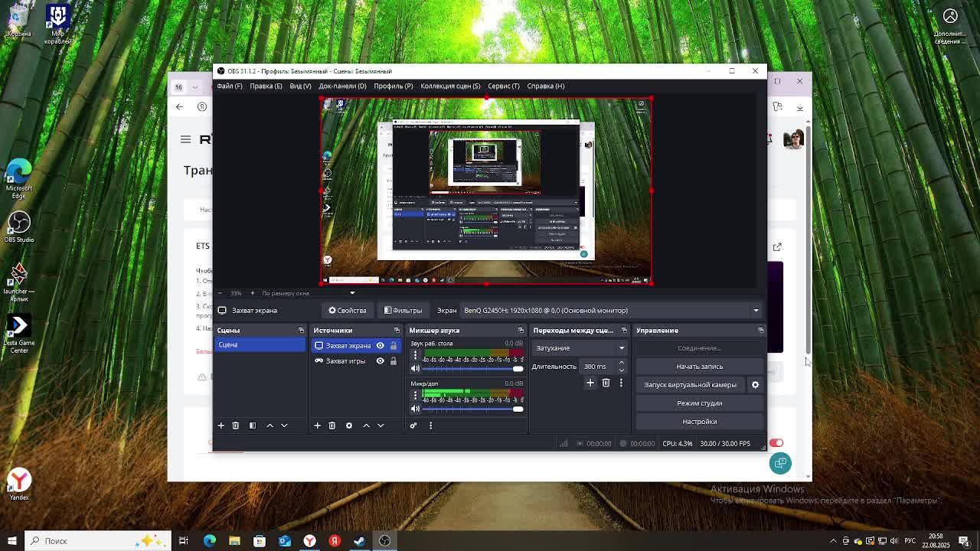Hide the Захват экрана source with the eye icon
Image resolution: width=980 pixels, height=551 pixels.
point(380,346)
